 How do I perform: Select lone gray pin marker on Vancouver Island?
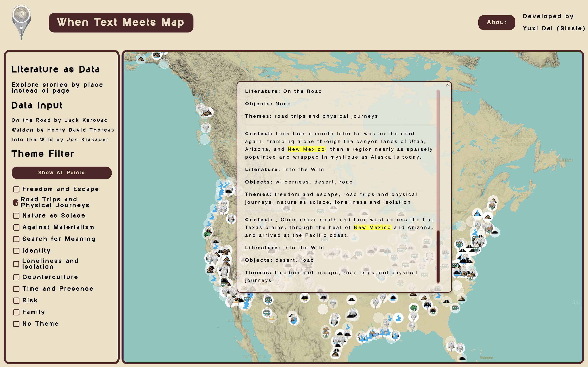click(206, 128)
